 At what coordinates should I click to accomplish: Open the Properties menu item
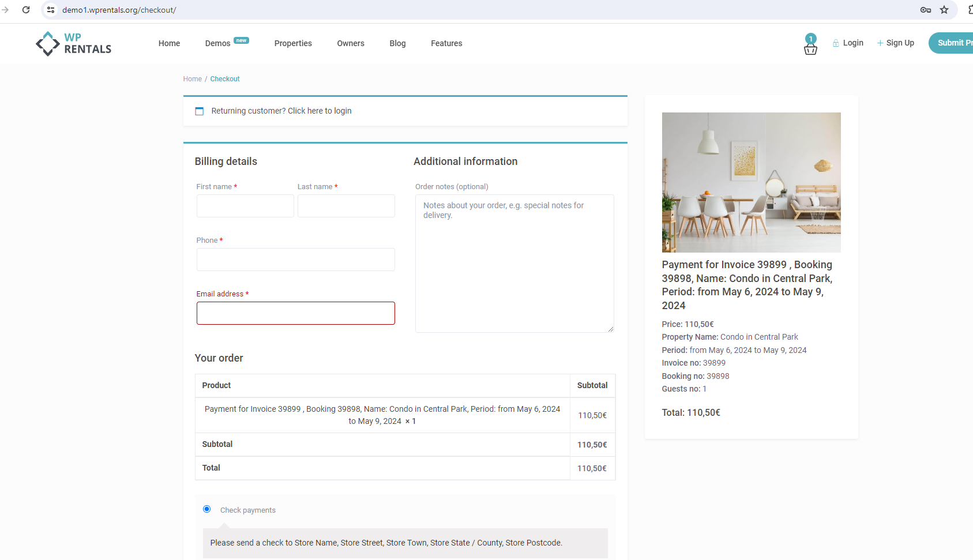point(293,43)
